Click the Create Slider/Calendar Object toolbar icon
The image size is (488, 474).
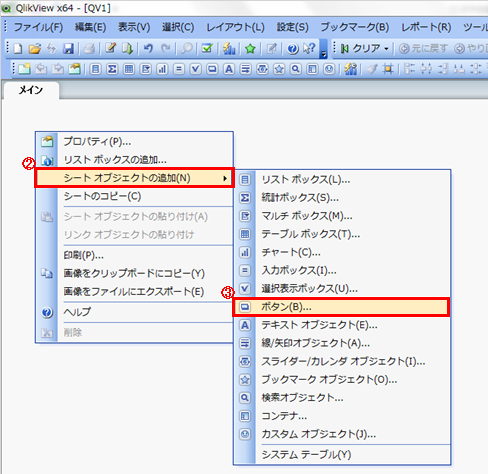[262, 69]
